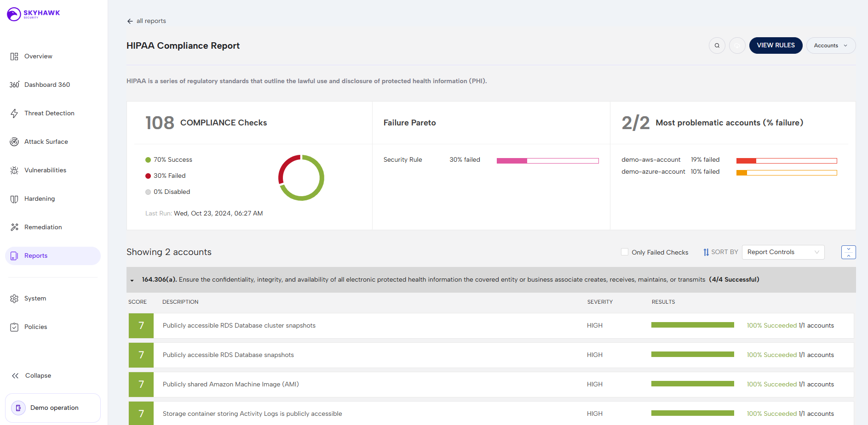Click the back arrow beside all reports
The height and width of the screenshot is (425, 868).
click(130, 21)
